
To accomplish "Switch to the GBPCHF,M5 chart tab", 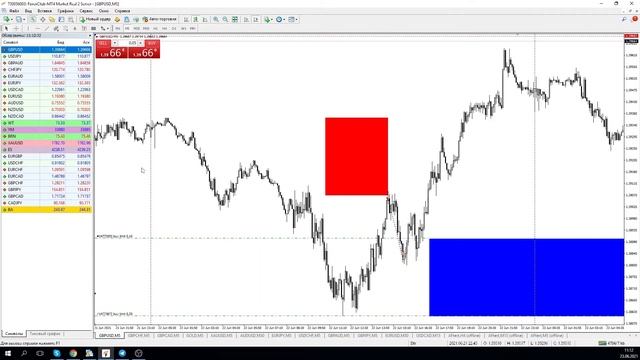I will pos(139,336).
